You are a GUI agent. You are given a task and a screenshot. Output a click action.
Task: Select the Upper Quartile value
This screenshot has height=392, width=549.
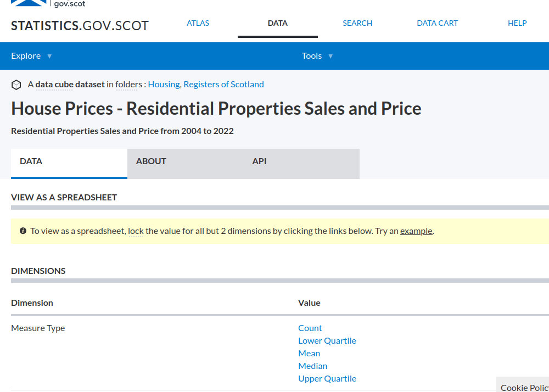click(x=327, y=378)
